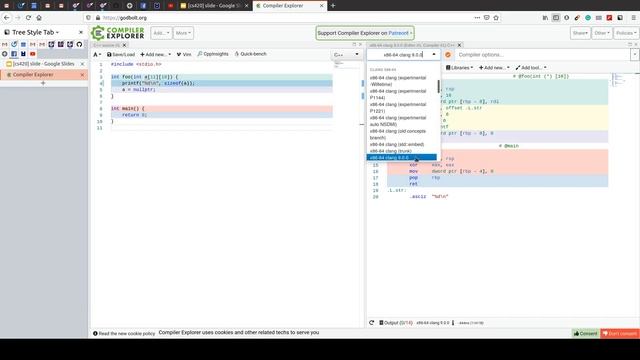The image size is (640, 360).
Task: Open the editor's Add new menu
Action: 156,54
